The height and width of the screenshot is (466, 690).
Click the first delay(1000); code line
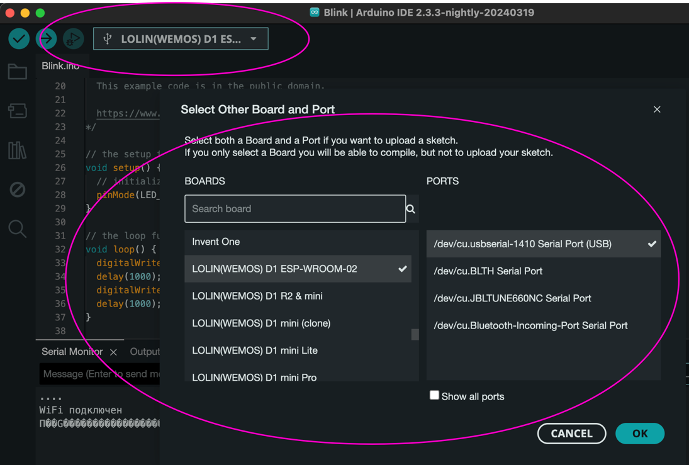click(x=128, y=276)
